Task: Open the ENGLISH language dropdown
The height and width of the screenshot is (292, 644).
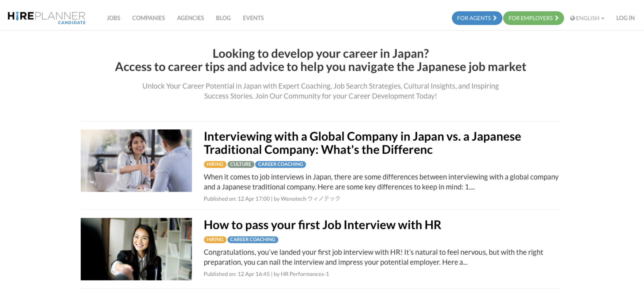Action: [587, 18]
